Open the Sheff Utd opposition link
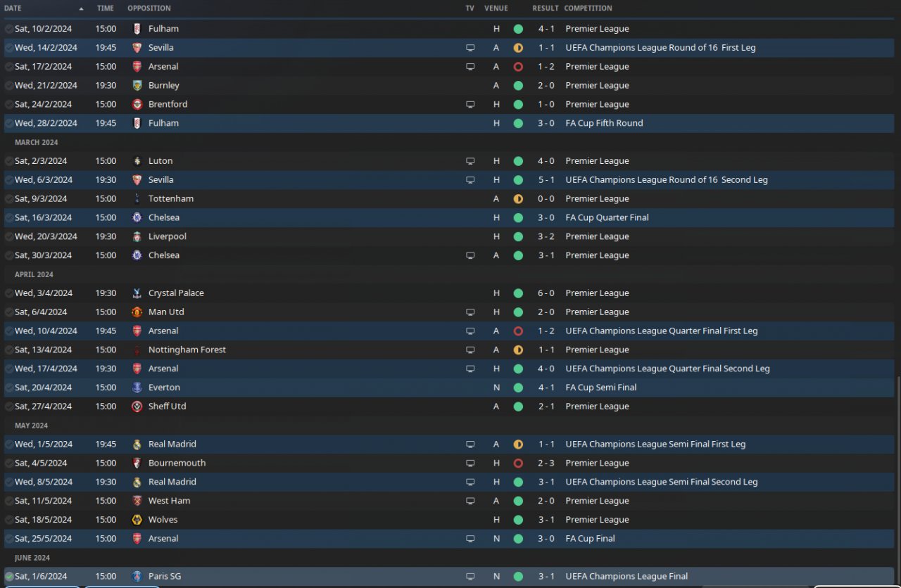Screen dimensions: 901x588 167,407
